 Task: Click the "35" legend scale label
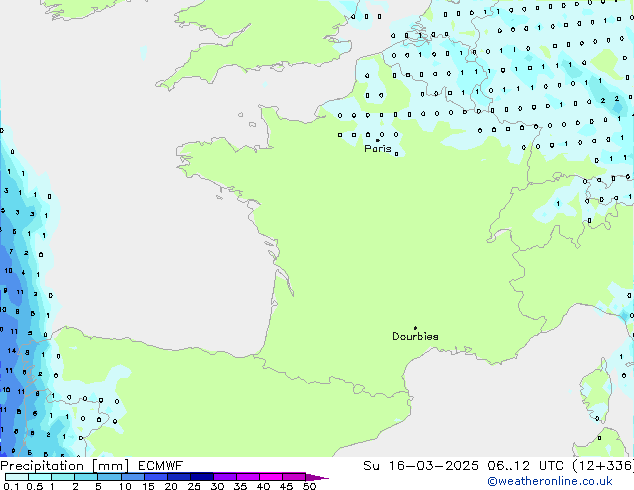240,486
